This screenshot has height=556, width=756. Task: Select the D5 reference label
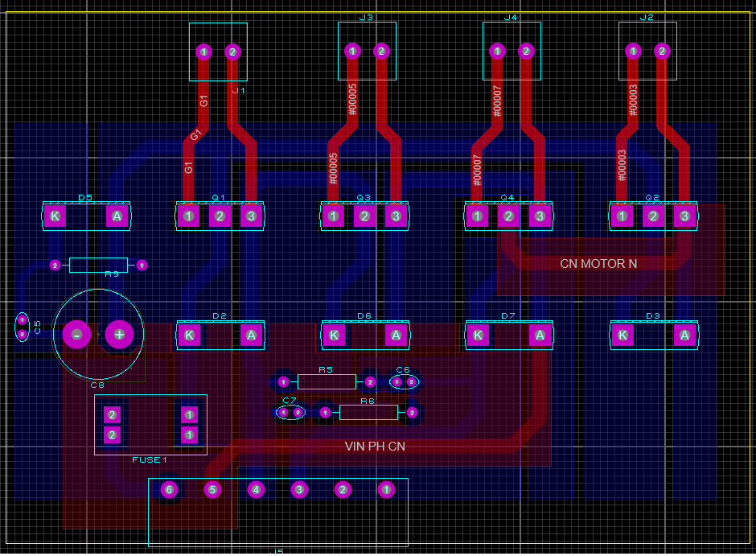85,198
